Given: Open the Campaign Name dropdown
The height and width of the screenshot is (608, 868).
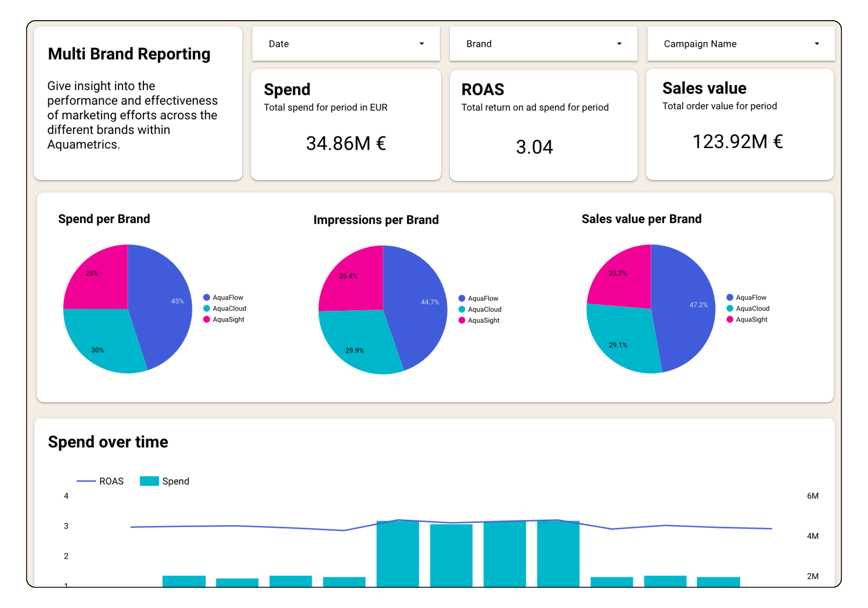Looking at the screenshot, I should pos(740,44).
